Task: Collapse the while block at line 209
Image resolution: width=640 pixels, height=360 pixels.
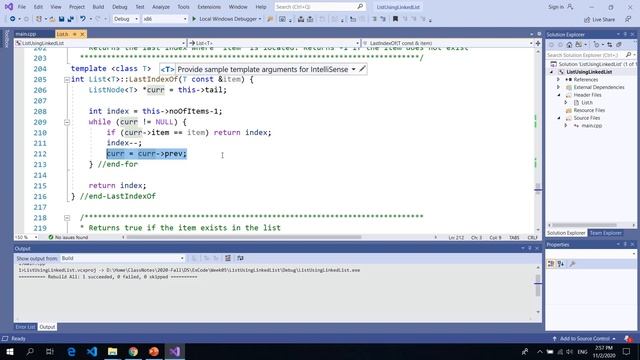Action: coord(67,122)
